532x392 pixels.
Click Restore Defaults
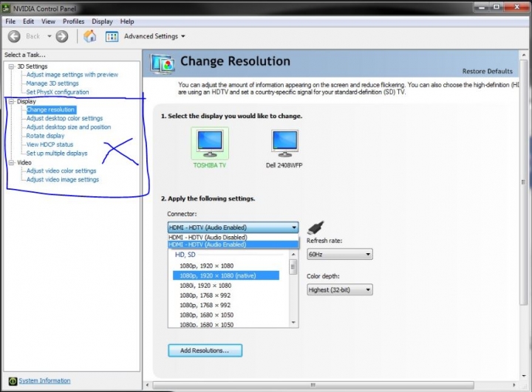(487, 72)
